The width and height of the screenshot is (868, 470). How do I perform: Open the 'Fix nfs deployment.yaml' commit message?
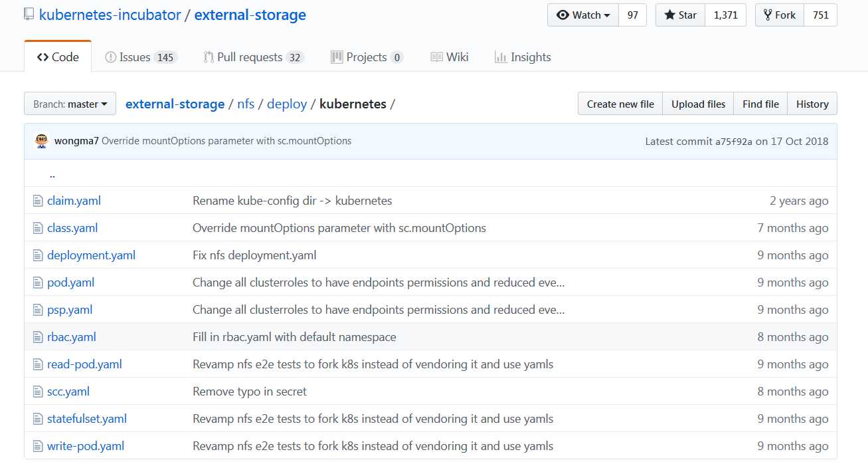click(x=254, y=255)
